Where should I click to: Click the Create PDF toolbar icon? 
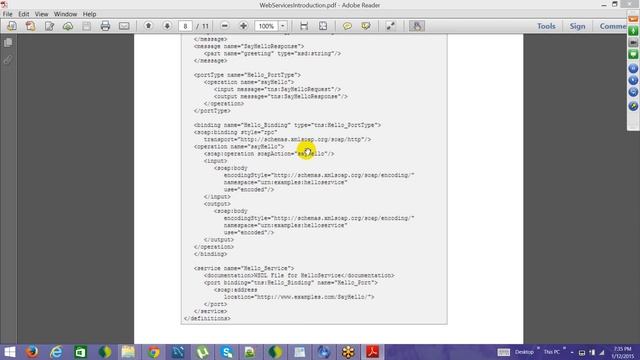click(31, 26)
